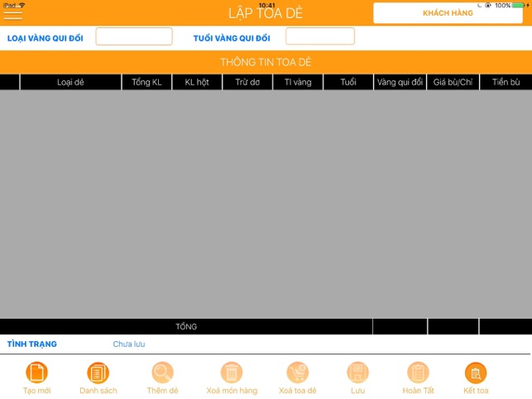Focus the Tuổi vàng qui đổi field
This screenshot has width=532, height=399.
[320, 36]
